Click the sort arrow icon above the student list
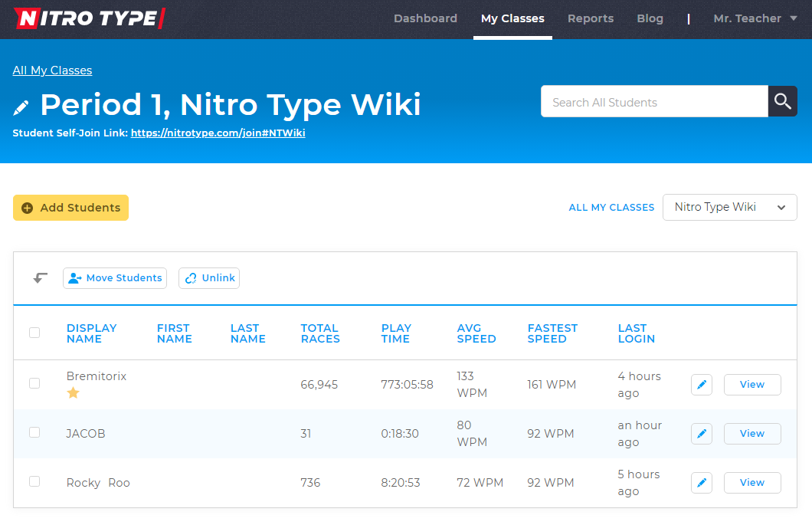812x525 pixels. (x=38, y=277)
